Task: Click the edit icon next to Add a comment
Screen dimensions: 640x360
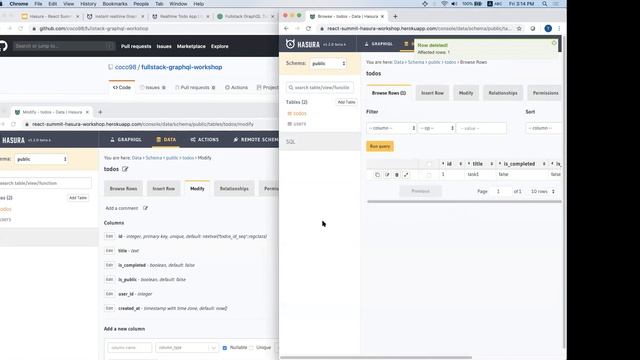Action: 145,208
